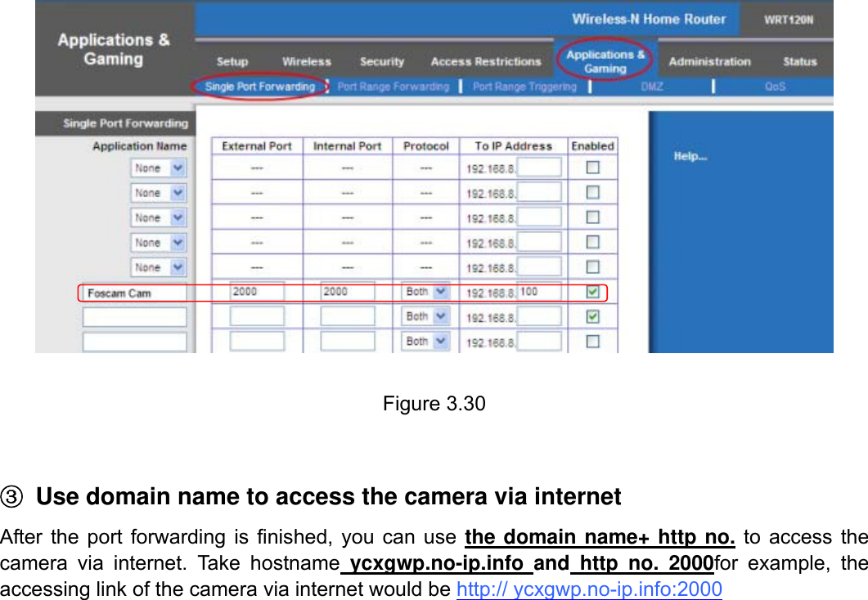The image size is (868, 600).
Task: Click IP address field showing 100
Action: 539,292
